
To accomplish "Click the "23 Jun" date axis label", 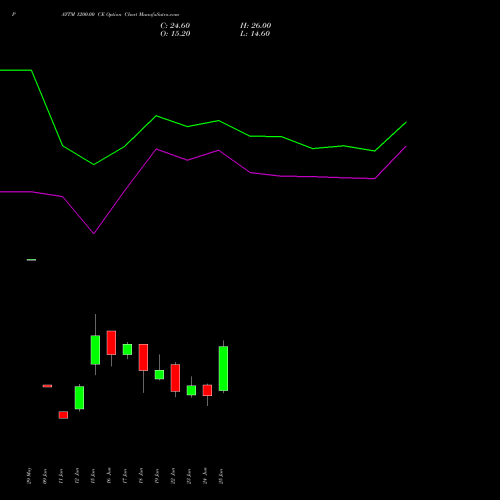I will pos(189,476).
